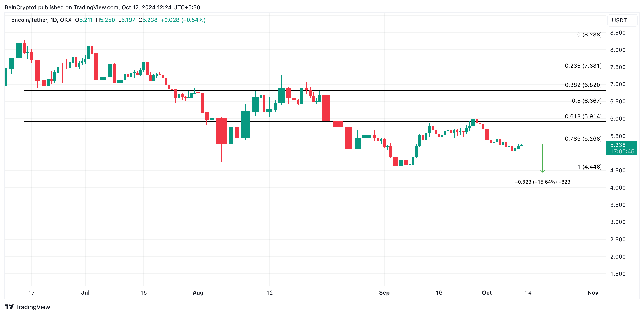Select the 0 (8.288) Fibonacci label

point(589,35)
